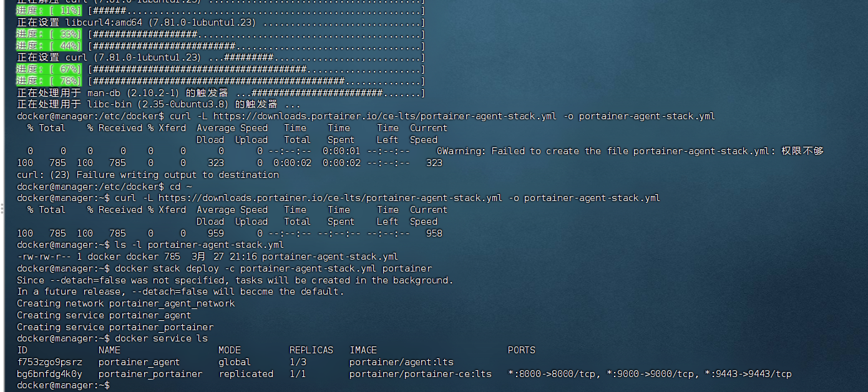Click the 'MODE' column header
Image resolution: width=868 pixels, height=392 pixels.
(229, 350)
